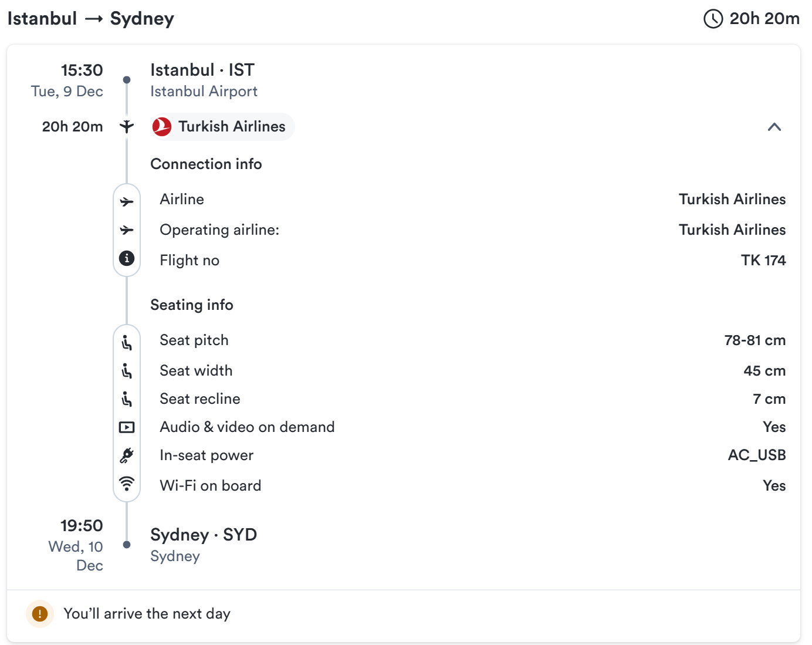Click the airplane icon next to Airline
Screen dimensions: 812x645
tap(127, 202)
